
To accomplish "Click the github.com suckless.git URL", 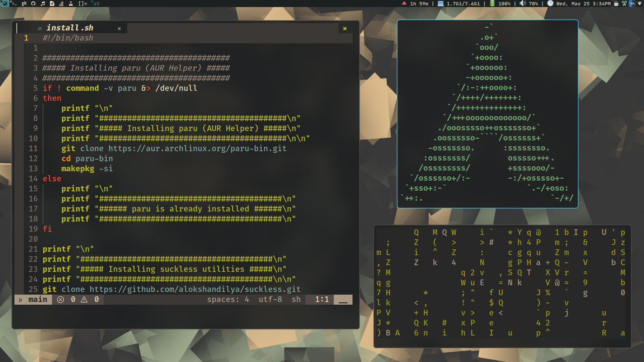I will click(x=195, y=289).
